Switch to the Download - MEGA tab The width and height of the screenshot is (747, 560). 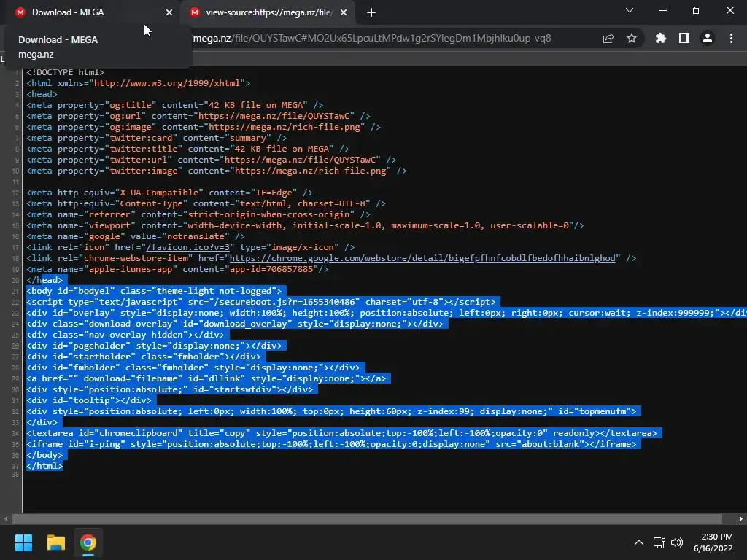(x=90, y=12)
